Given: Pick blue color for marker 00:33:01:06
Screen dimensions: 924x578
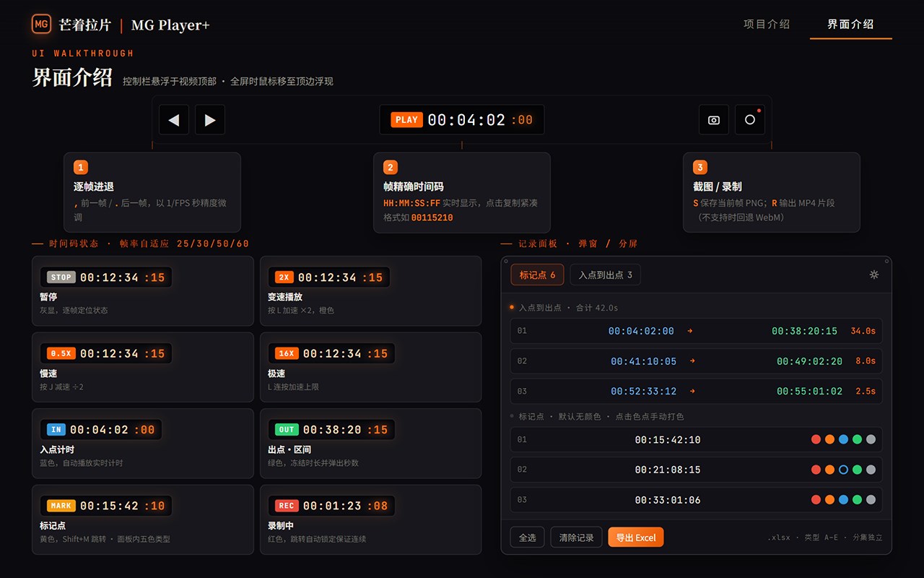Looking at the screenshot, I should pos(843,499).
